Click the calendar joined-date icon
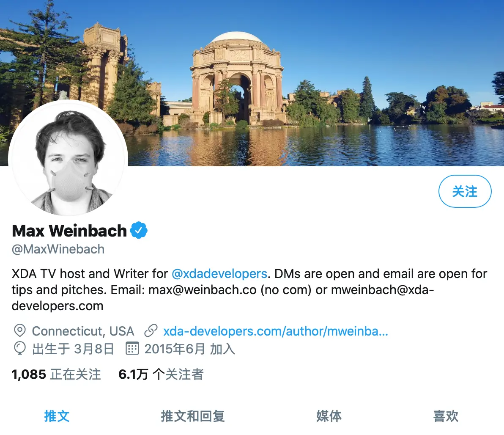 [x=132, y=348]
